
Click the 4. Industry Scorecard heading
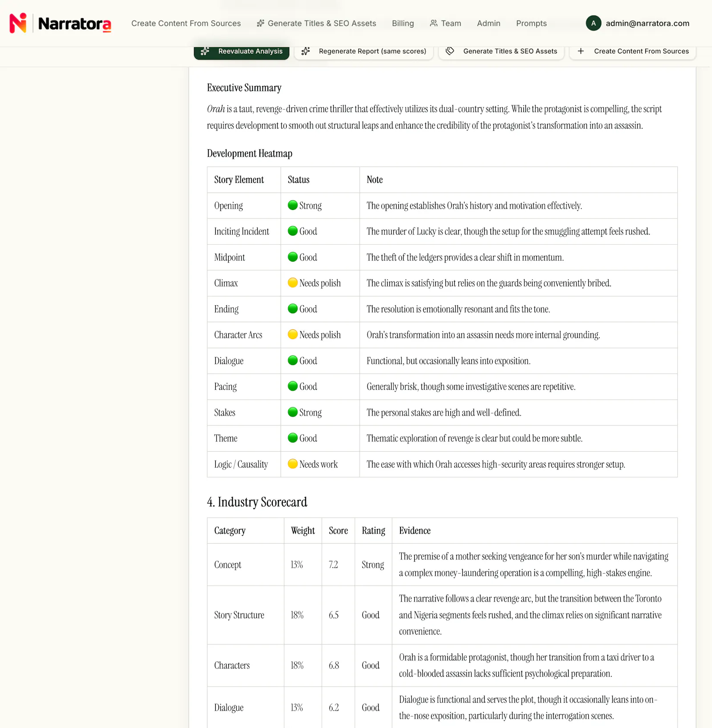(x=257, y=502)
